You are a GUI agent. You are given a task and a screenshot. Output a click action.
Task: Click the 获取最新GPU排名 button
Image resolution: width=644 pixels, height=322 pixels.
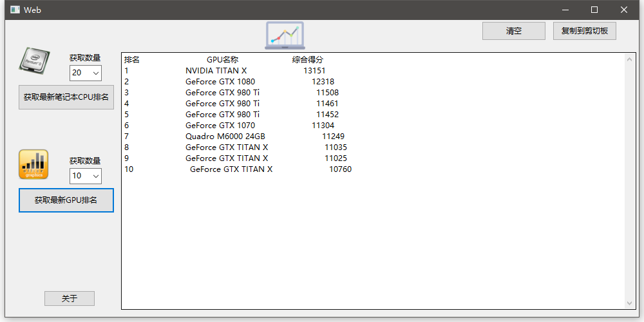coord(66,200)
